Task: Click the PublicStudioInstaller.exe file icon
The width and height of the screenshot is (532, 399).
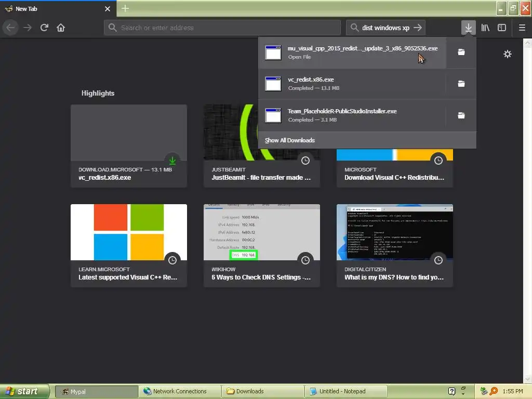Action: pyautogui.click(x=273, y=115)
